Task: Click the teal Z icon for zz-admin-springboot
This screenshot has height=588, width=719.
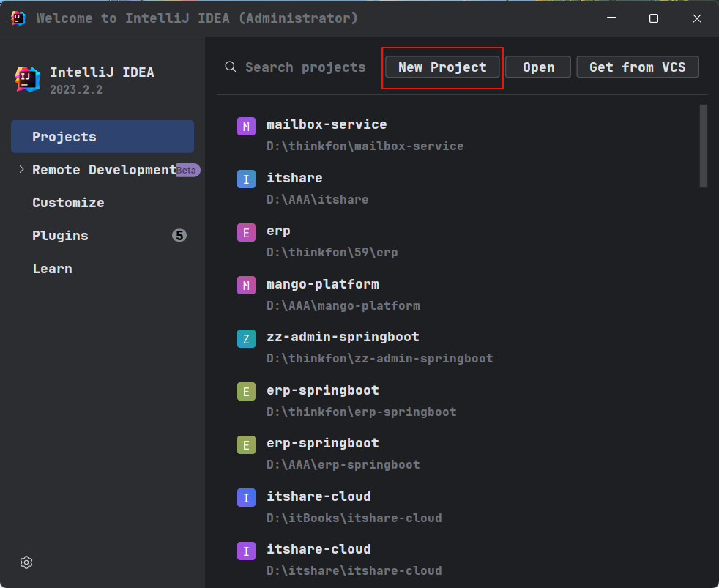Action: coord(246,338)
